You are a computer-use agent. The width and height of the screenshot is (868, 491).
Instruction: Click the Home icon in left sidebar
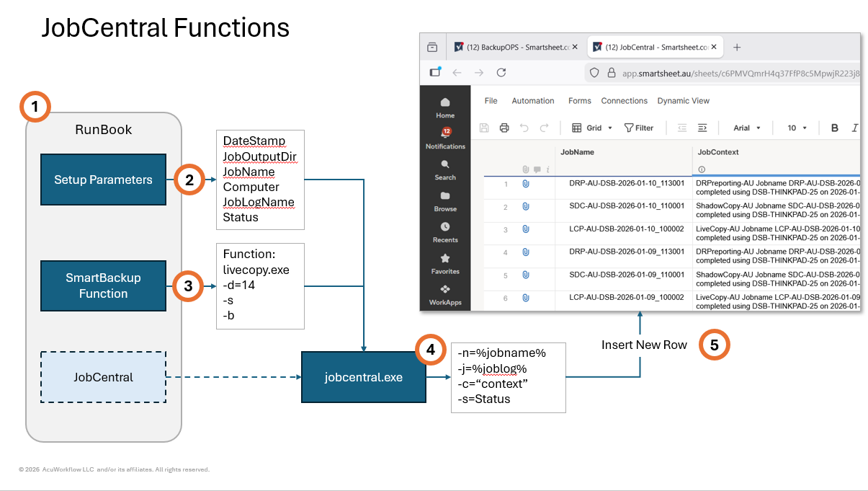pyautogui.click(x=445, y=103)
